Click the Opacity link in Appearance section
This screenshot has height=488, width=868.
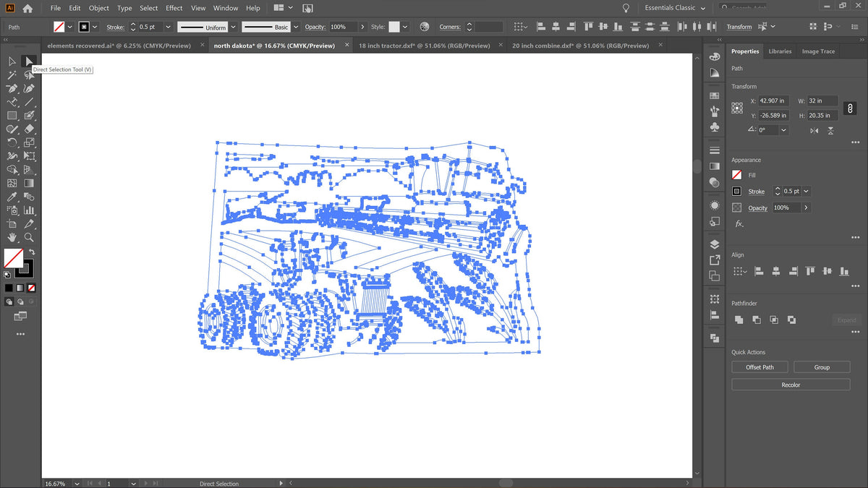(x=757, y=207)
